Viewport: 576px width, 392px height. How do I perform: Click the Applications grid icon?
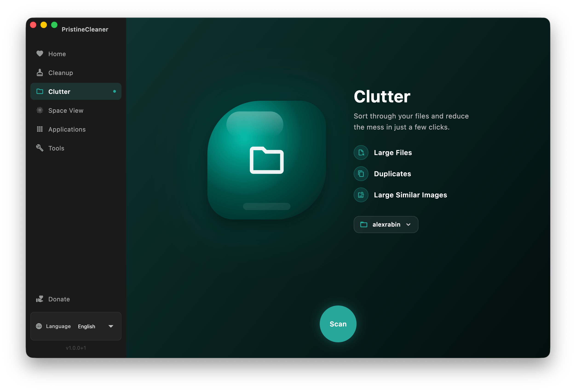pos(40,129)
